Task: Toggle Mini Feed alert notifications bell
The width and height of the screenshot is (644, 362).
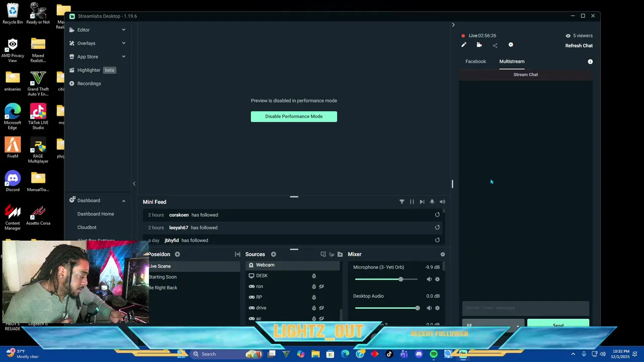Action: click(432, 202)
